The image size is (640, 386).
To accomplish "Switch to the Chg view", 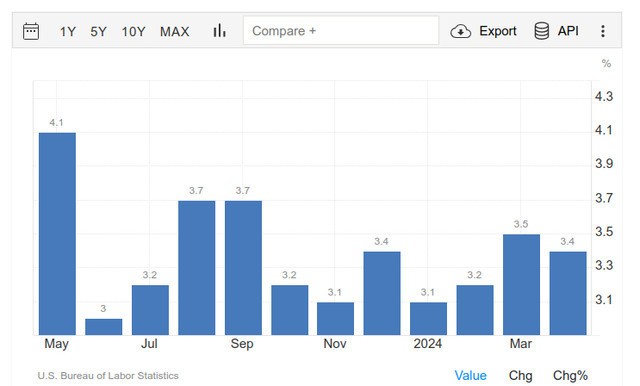I will tap(520, 375).
